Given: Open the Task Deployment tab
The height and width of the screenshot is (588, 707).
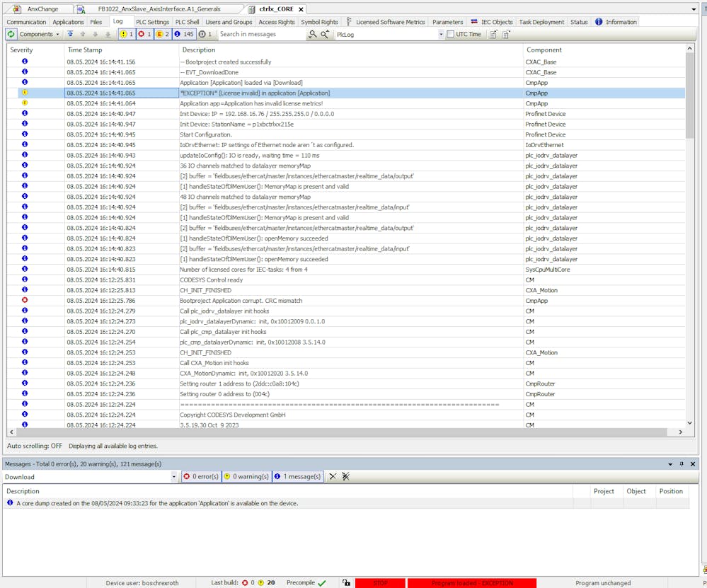Looking at the screenshot, I should click(541, 22).
